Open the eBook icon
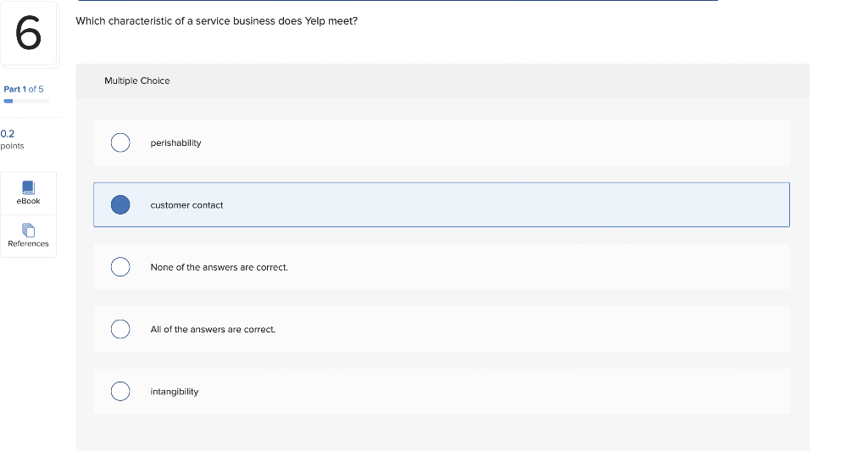This screenshot has height=463, width=868. tap(28, 187)
